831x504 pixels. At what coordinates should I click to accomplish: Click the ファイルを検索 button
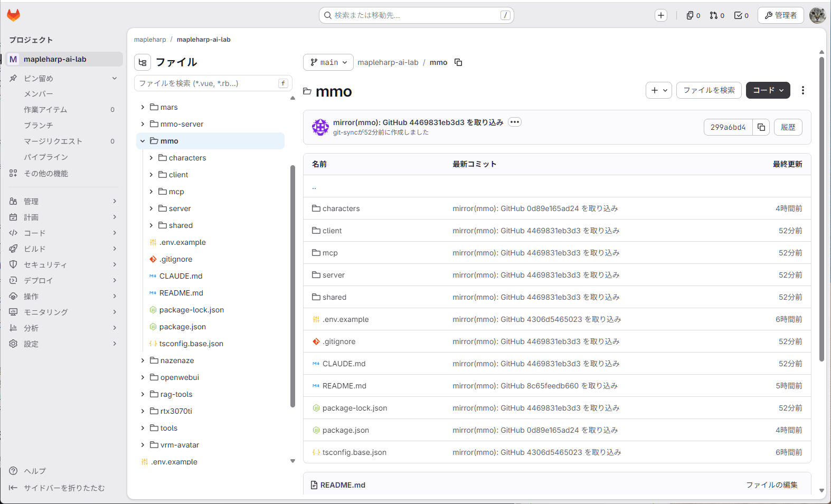(x=709, y=90)
